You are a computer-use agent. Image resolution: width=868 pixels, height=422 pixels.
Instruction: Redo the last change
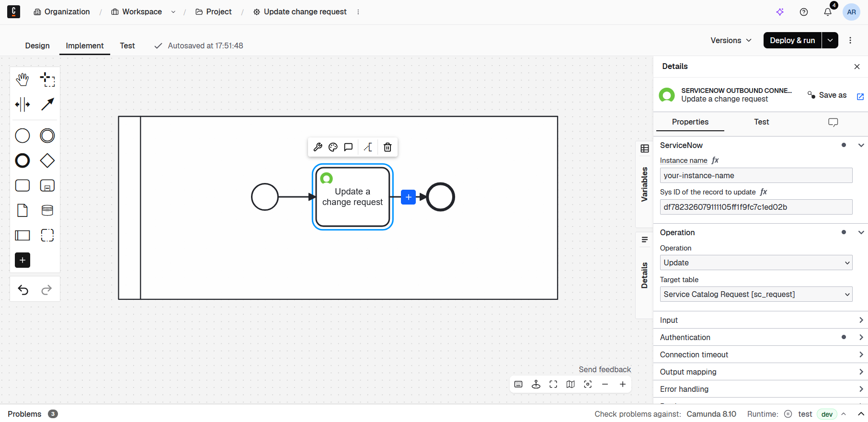pyautogui.click(x=46, y=290)
